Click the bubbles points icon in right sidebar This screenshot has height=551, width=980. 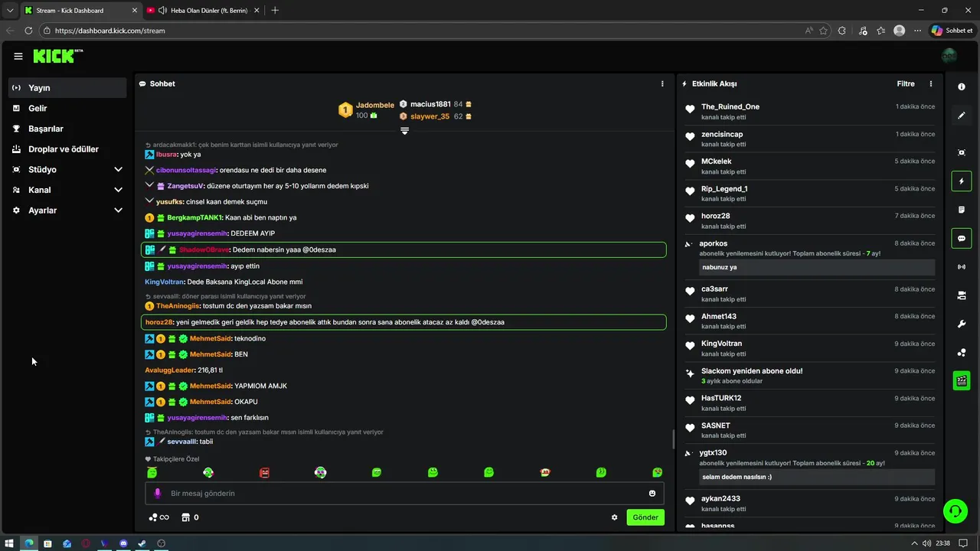962,352
